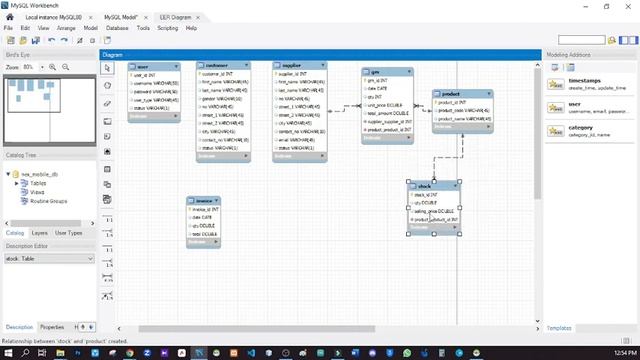640x360 pixels.
Task: Select the new layer tool
Action: [x=107, y=121]
